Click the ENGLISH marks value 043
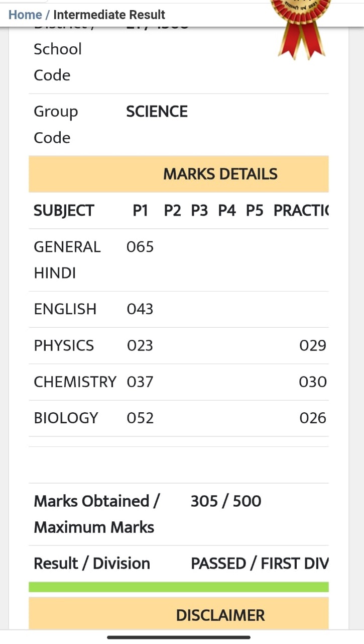Screen dimensions: 364x644 pyautogui.click(x=140, y=309)
